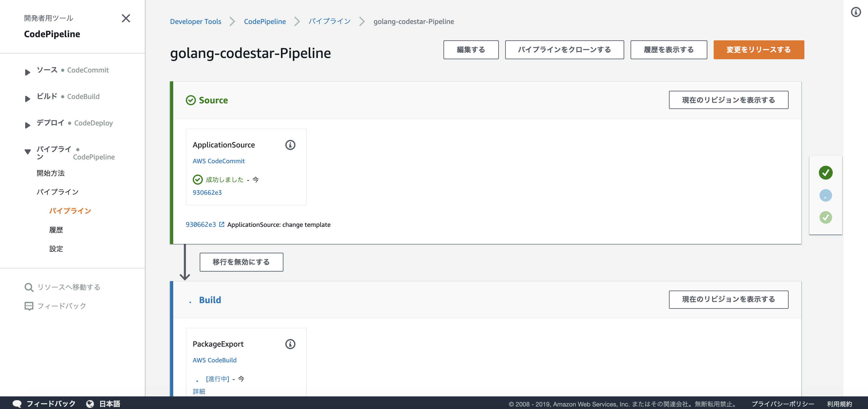Open the 日本語 language selector
The height and width of the screenshot is (409, 868).
110,404
